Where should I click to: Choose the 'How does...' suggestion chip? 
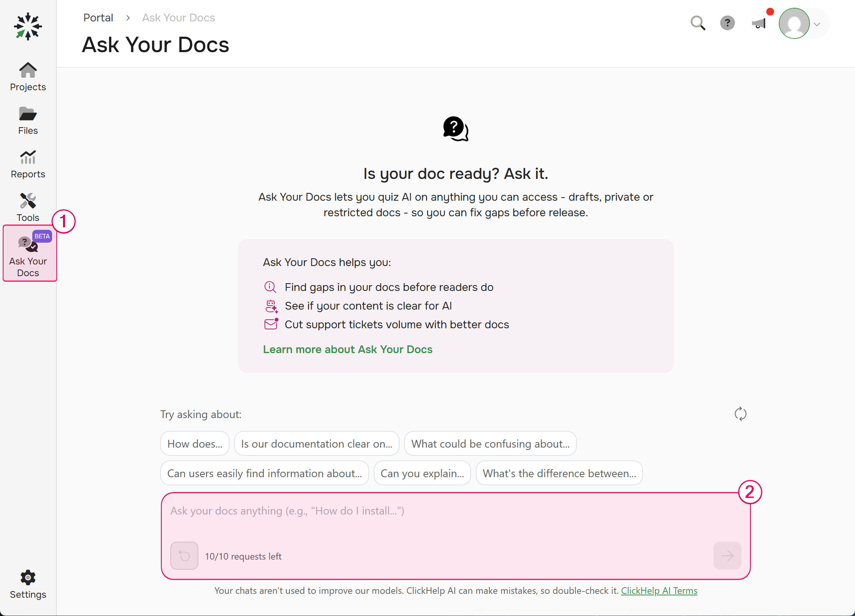click(194, 443)
